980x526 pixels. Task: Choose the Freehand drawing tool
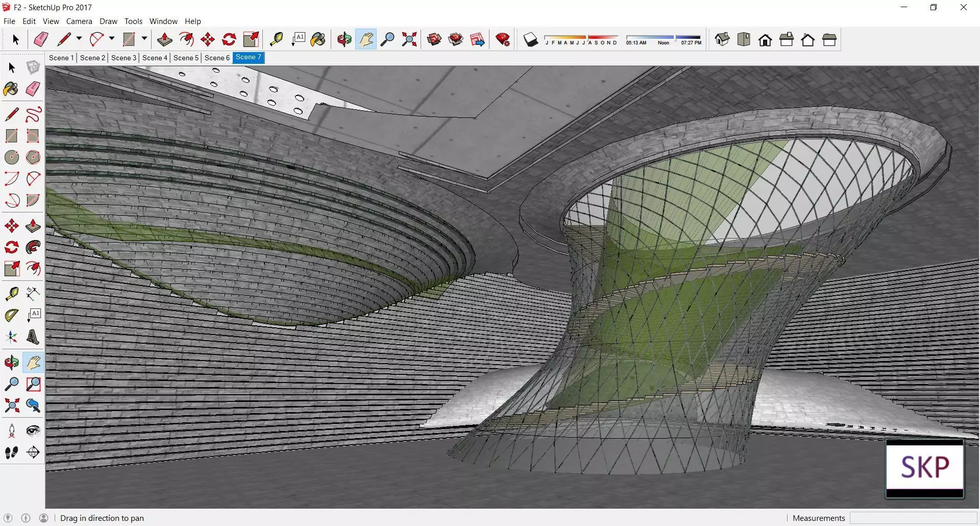[33, 114]
